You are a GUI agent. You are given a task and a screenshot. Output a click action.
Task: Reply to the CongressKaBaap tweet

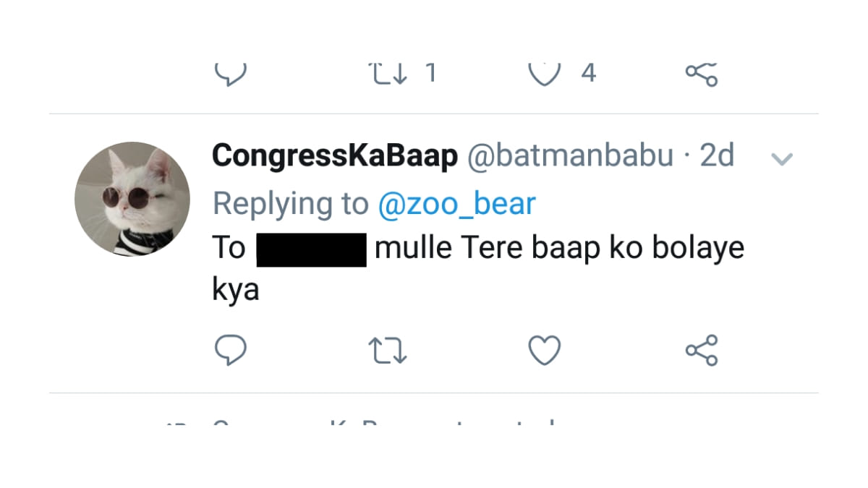pyautogui.click(x=231, y=351)
